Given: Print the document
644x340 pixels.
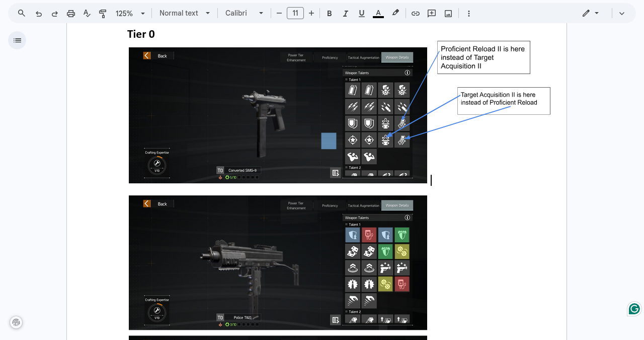Looking at the screenshot, I should click(71, 14).
